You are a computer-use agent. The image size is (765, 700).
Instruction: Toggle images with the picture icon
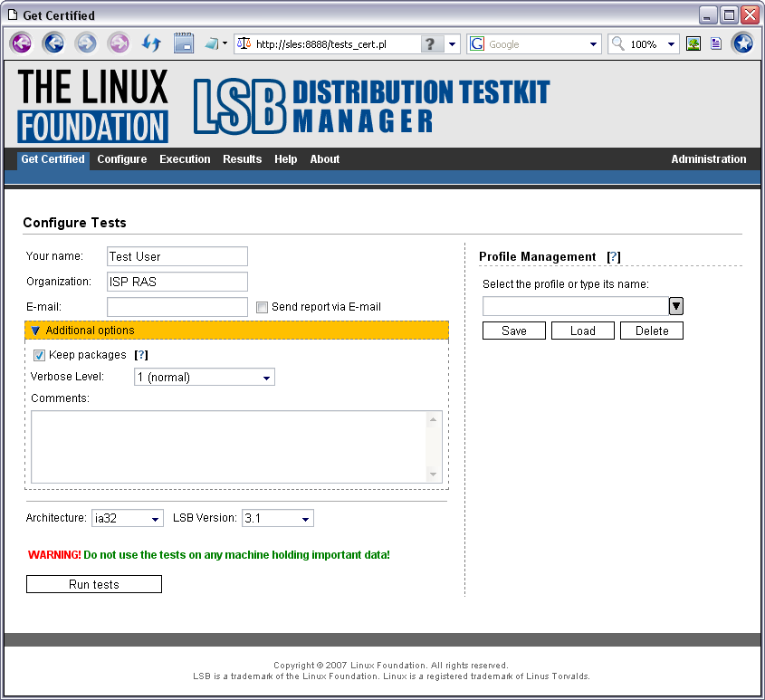(x=693, y=44)
